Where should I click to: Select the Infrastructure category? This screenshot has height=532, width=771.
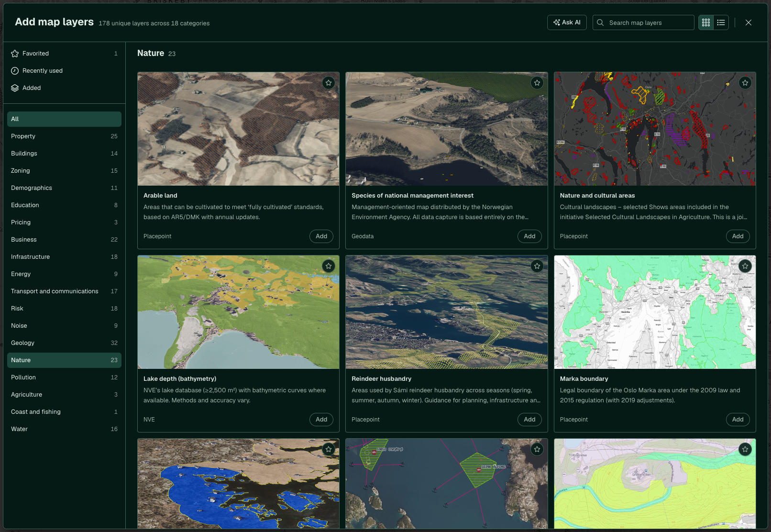tap(64, 257)
